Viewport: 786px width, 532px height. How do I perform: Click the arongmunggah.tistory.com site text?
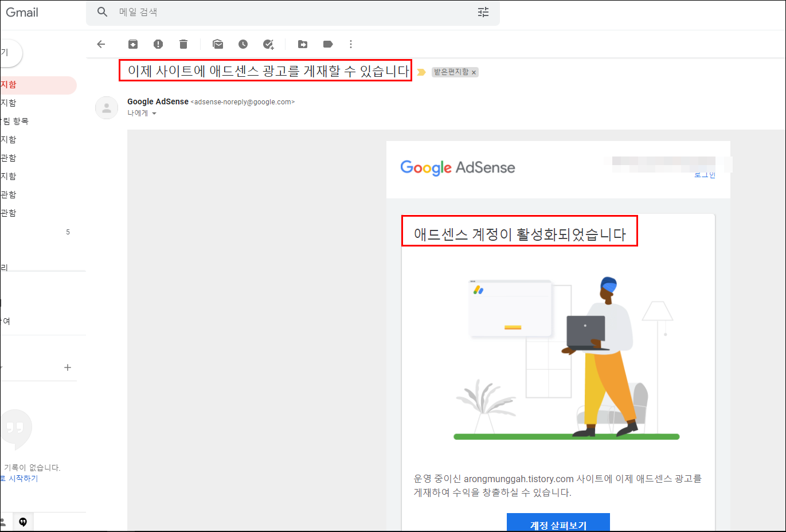click(519, 479)
